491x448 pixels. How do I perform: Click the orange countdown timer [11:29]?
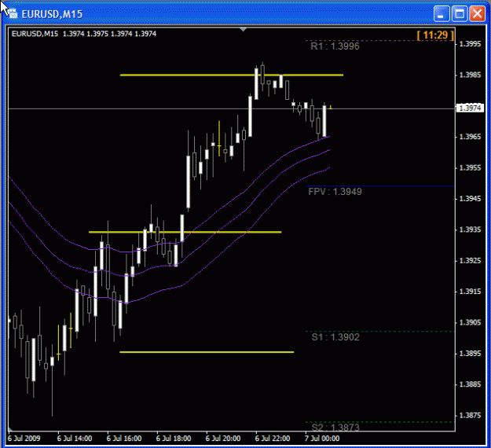pyautogui.click(x=435, y=35)
